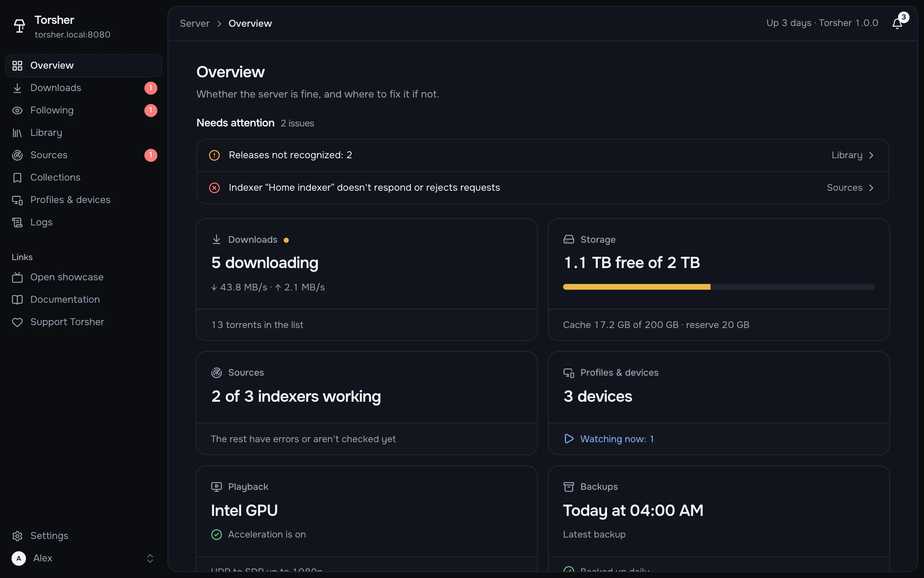Click Today at 04:00 AM backup text
This screenshot has height=578, width=924.
[633, 511]
